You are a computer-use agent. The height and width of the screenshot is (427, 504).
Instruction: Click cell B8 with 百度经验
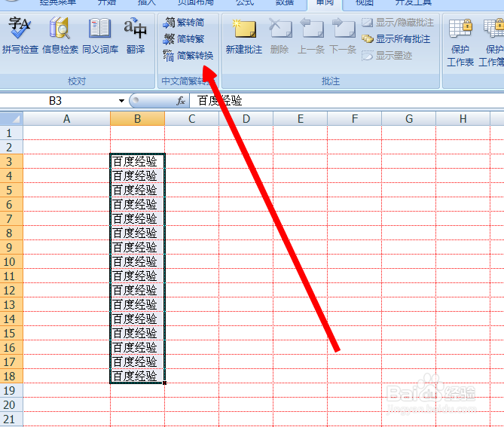pyautogui.click(x=137, y=233)
